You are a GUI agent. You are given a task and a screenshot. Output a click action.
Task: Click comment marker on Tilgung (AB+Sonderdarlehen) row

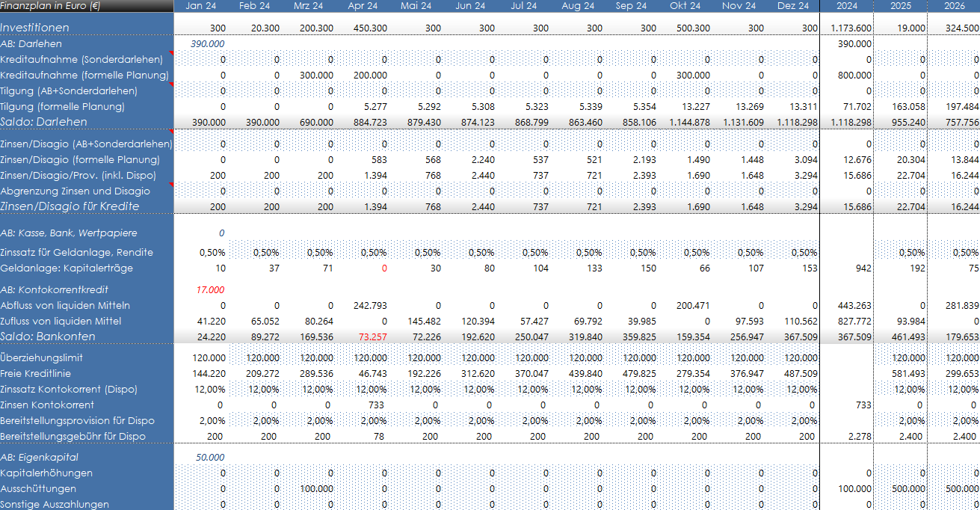tap(171, 85)
